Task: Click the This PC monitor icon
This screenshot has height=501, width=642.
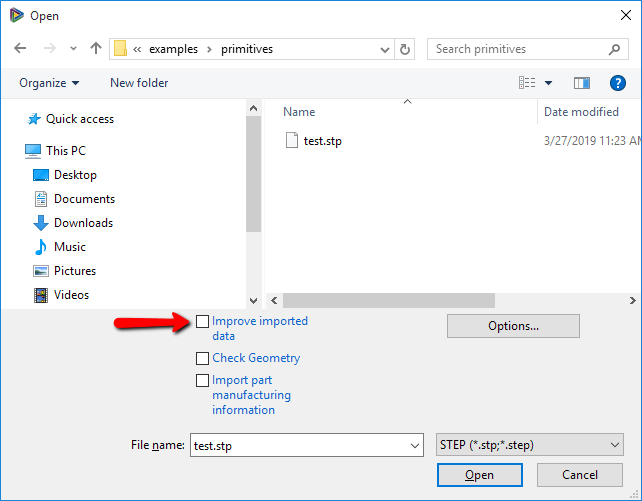Action: tap(33, 151)
